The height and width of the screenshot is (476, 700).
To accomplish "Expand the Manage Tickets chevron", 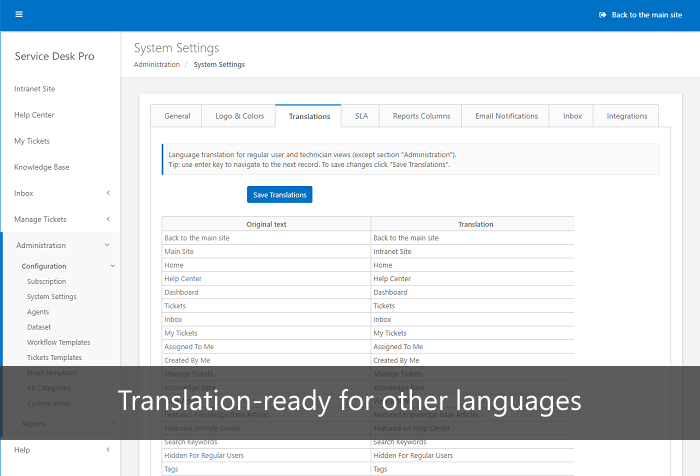I will coord(108,219).
